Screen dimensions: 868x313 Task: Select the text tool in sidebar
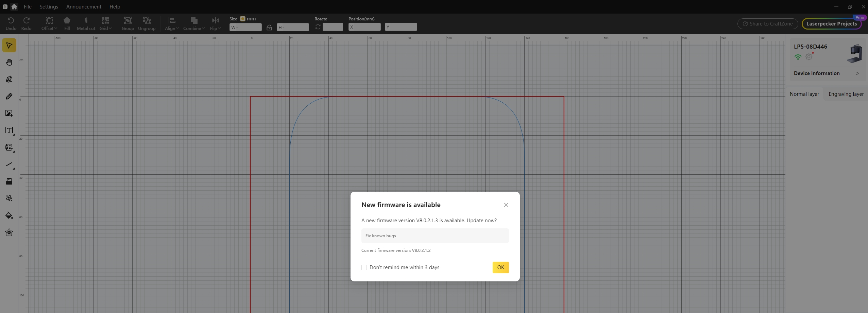(x=9, y=131)
